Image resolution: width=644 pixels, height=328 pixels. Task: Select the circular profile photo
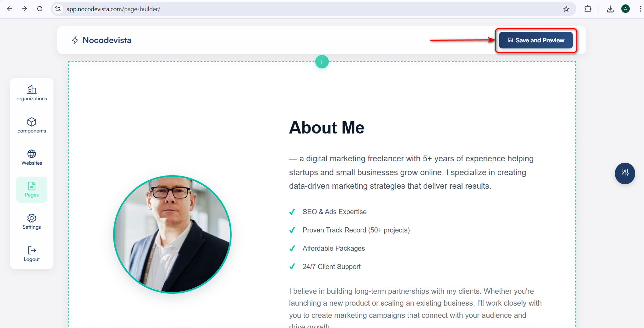click(x=172, y=234)
